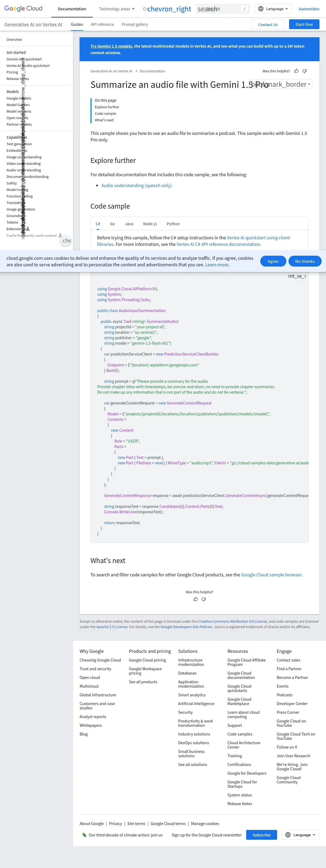The height and width of the screenshot is (868, 326).
Task: Open the footer Language dropdown
Action: pyautogui.click(x=300, y=835)
